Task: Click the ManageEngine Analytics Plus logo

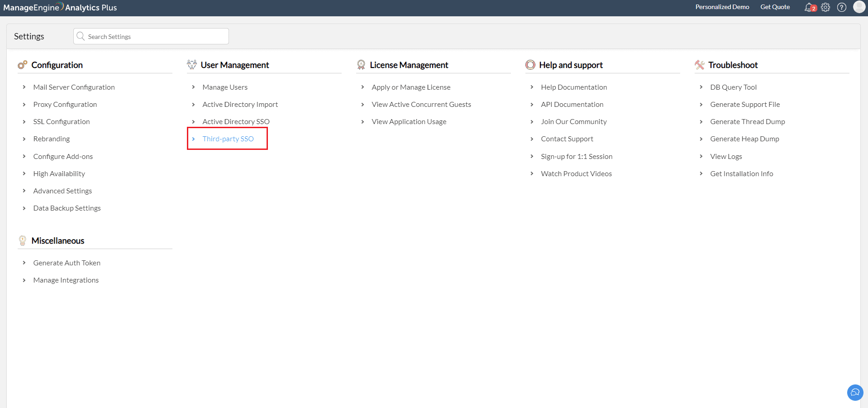Action: pos(60,7)
